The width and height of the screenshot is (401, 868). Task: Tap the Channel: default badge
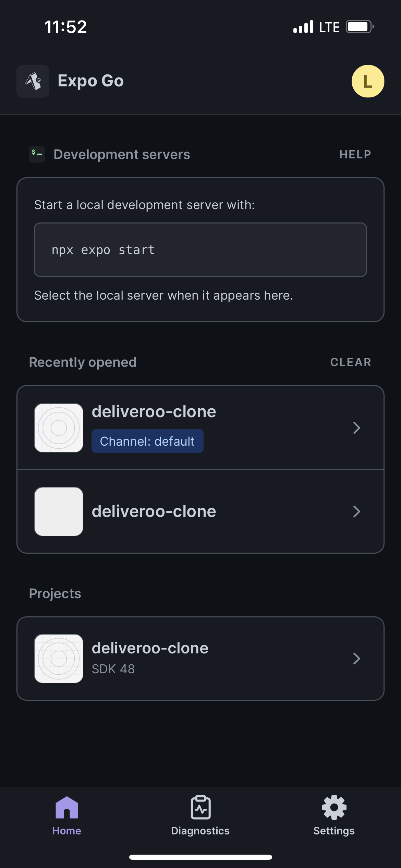coord(147,441)
